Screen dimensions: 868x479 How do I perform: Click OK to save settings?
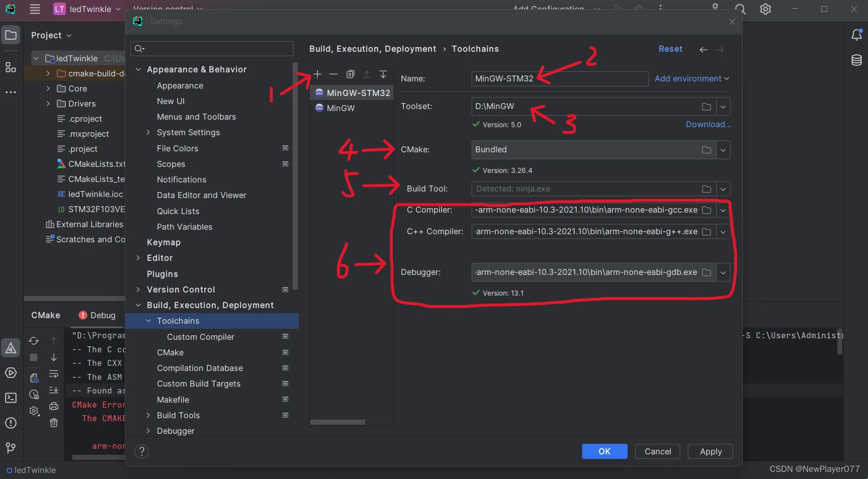coord(604,451)
